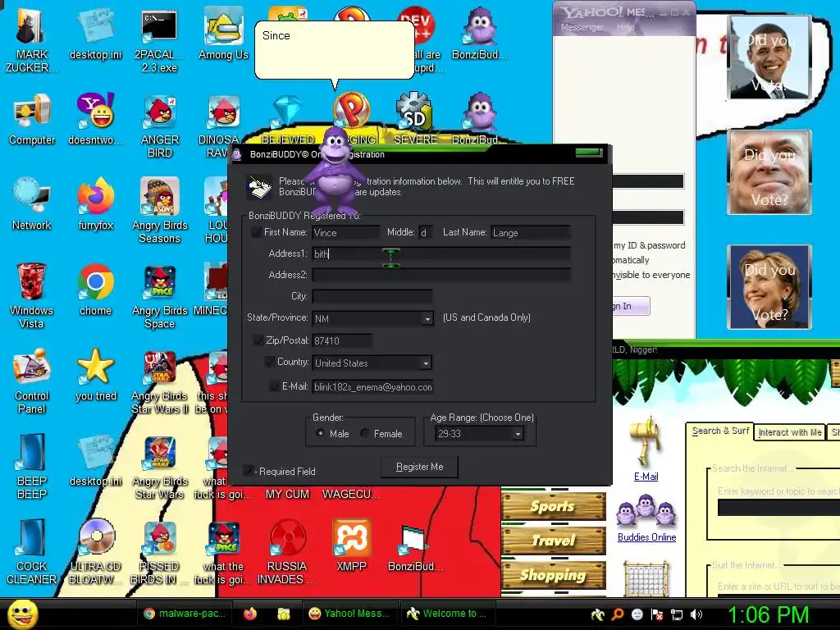Open the Among Us desktop icon
Image resolution: width=840 pixels, height=630 pixels.
(223, 33)
